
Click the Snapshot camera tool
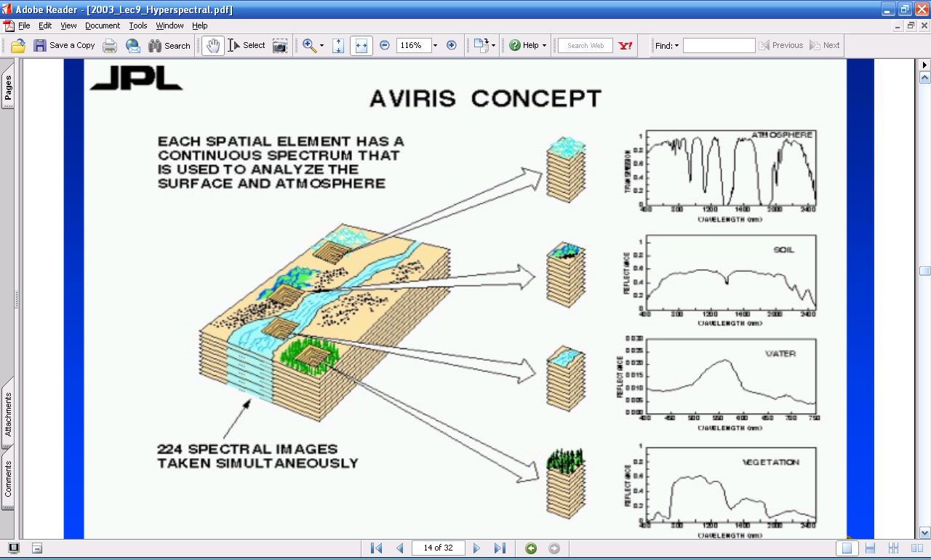point(280,45)
